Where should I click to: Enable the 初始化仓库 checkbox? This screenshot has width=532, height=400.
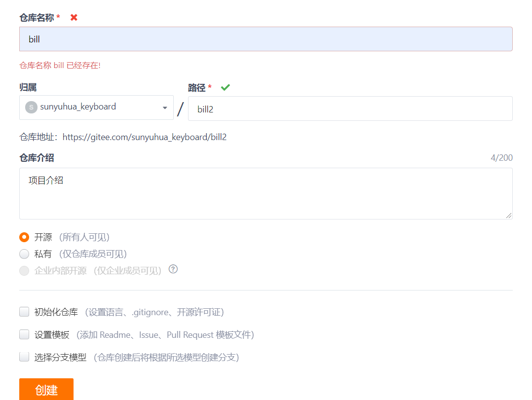[24, 311]
